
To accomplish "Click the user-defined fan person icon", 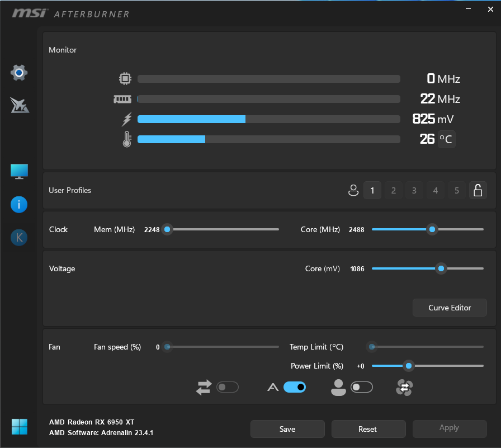I will 338,387.
